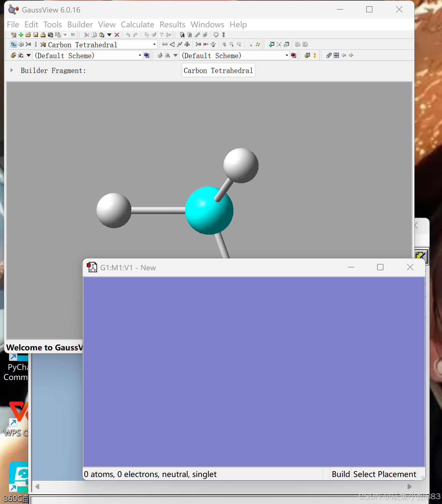Click the horizontal scrollbar right arrow
The height and width of the screenshot is (504, 442).
409,487
